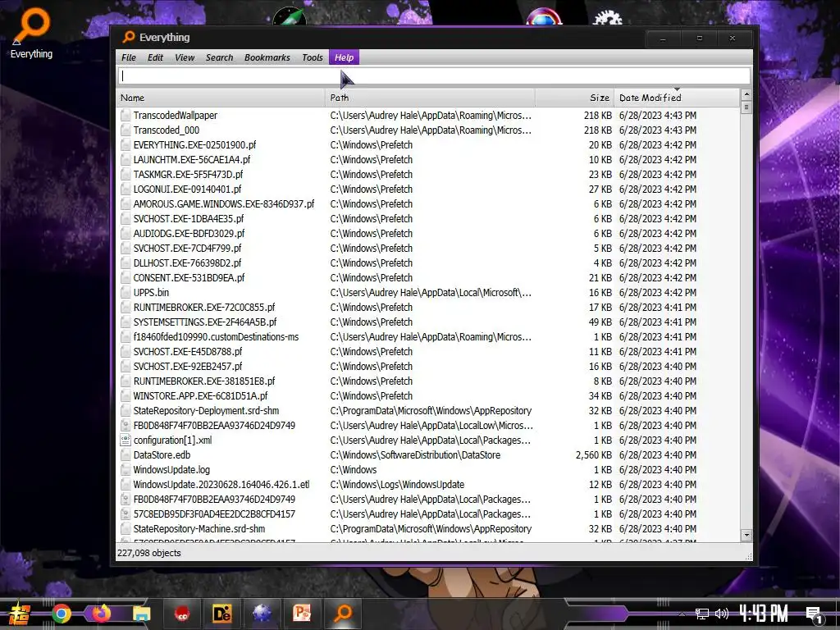Open the Tools menu

click(x=313, y=57)
